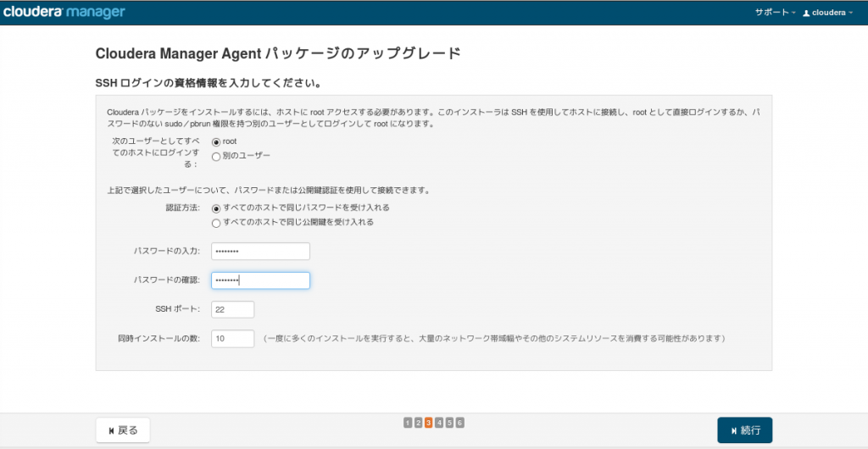Image resolution: width=868 pixels, height=449 pixels.
Task: Select the root user radio button
Action: click(216, 142)
